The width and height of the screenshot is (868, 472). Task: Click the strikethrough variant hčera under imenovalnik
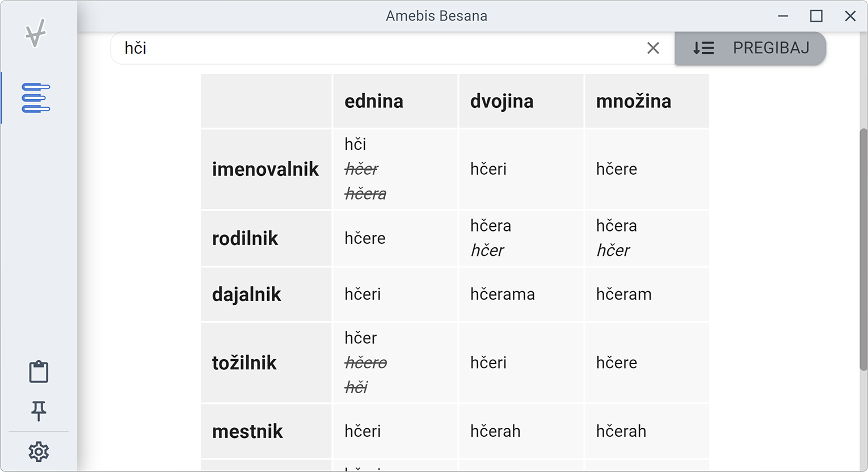tap(365, 193)
